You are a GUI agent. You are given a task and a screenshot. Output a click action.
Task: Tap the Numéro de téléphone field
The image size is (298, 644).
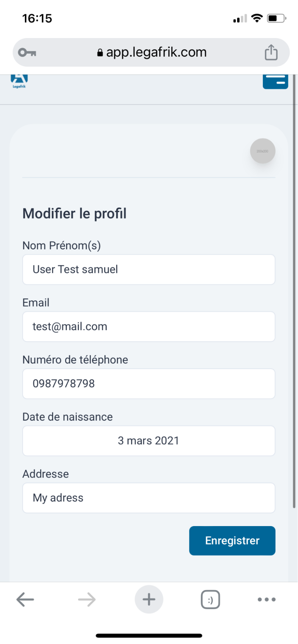tap(149, 384)
